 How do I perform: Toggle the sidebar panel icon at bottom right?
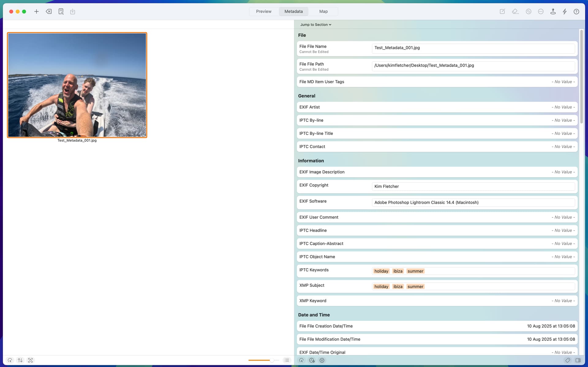pyautogui.click(x=578, y=360)
